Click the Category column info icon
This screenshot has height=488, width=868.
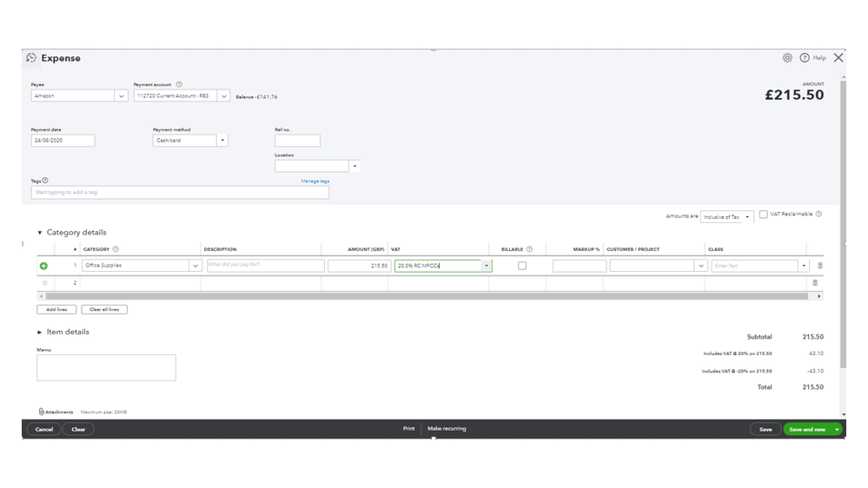coord(116,249)
